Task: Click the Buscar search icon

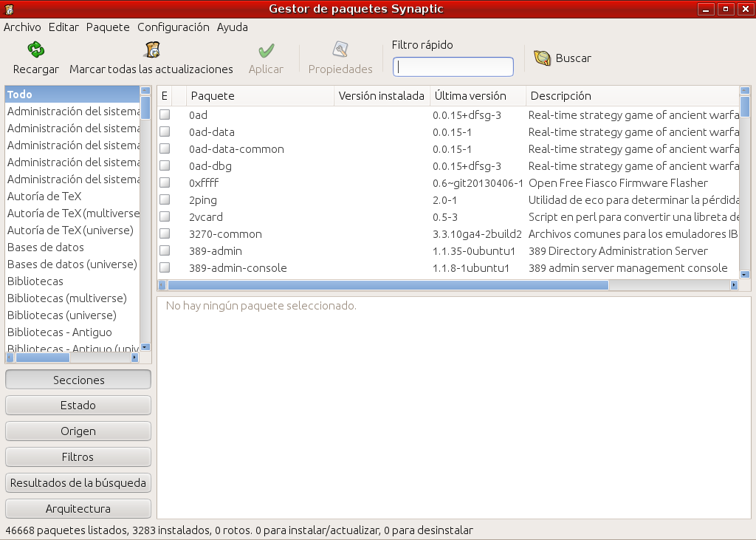Action: click(543, 58)
